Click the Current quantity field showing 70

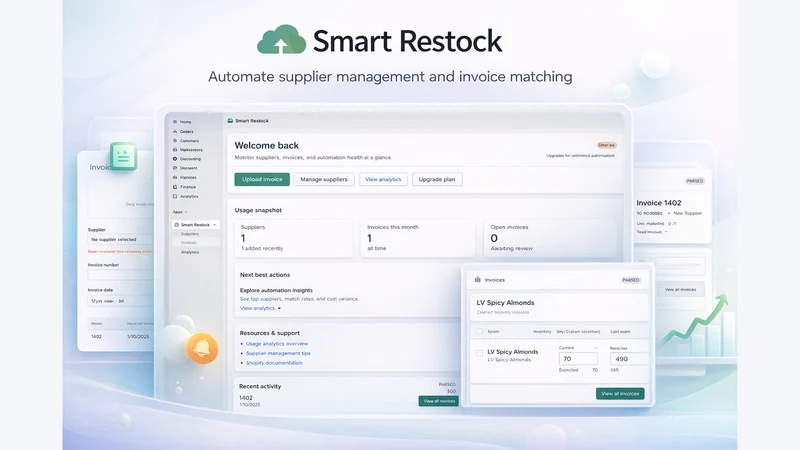(x=578, y=359)
